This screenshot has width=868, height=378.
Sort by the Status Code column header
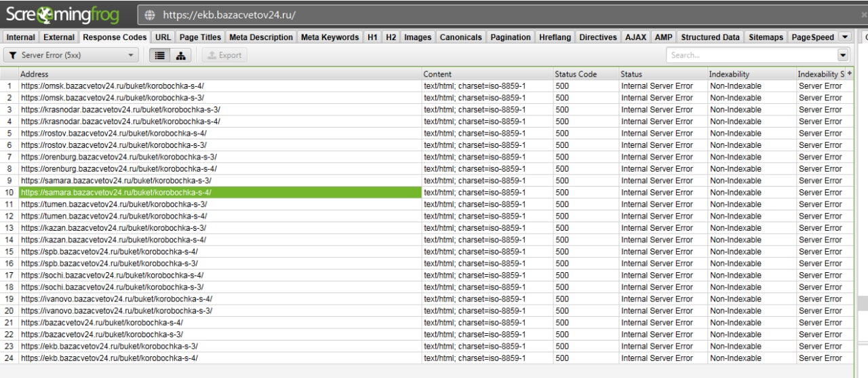coord(585,74)
